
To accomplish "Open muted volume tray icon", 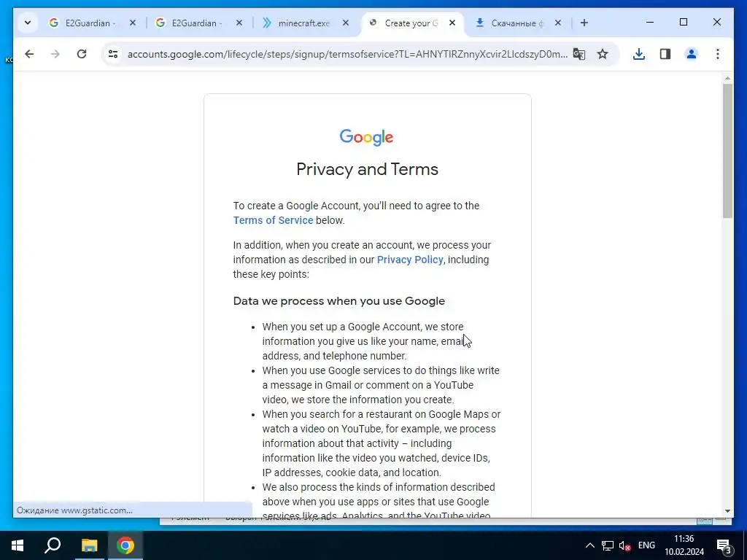I will tap(624, 545).
